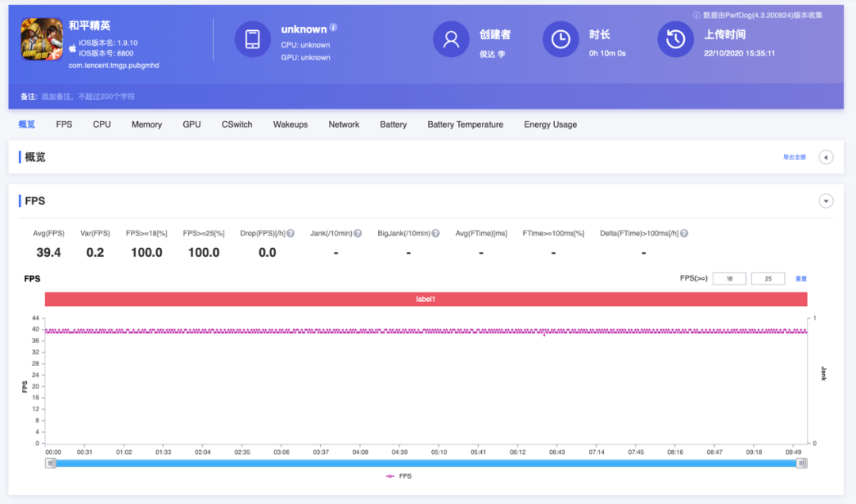Viewport: 856px width, 504px height.
Task: Click the left time range slider handle
Action: (51, 463)
